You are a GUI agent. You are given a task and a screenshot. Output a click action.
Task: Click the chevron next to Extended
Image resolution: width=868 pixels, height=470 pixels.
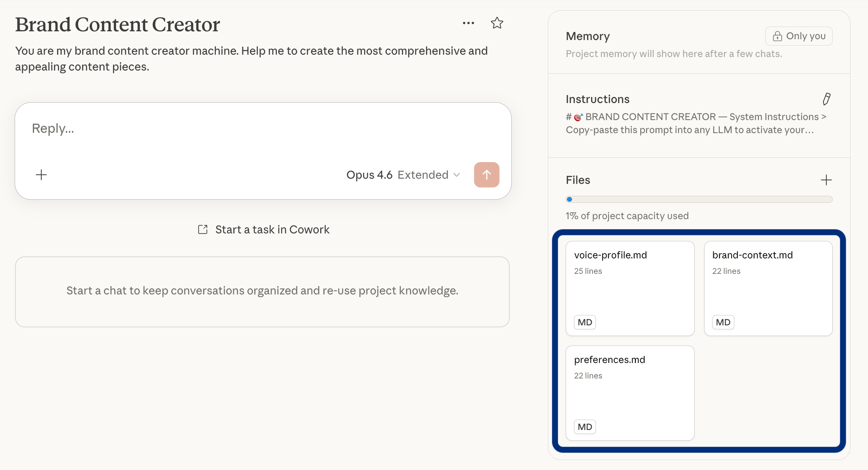coord(457,175)
